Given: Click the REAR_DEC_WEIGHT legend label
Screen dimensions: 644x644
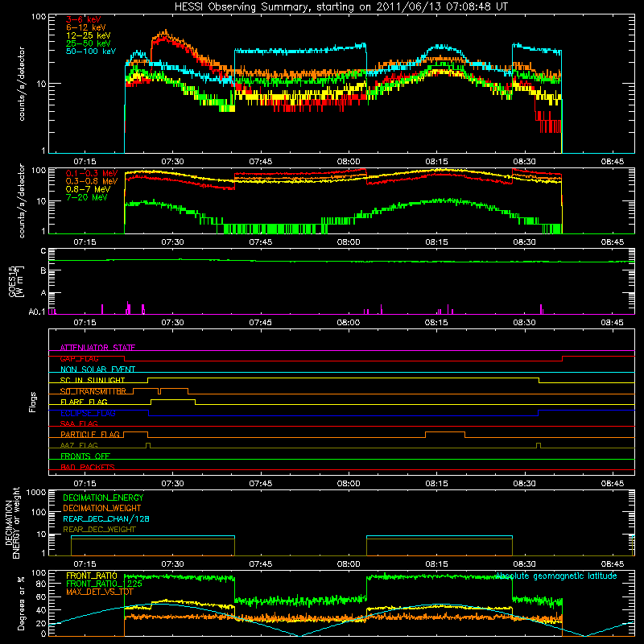Looking at the screenshot, I should pos(99,530).
